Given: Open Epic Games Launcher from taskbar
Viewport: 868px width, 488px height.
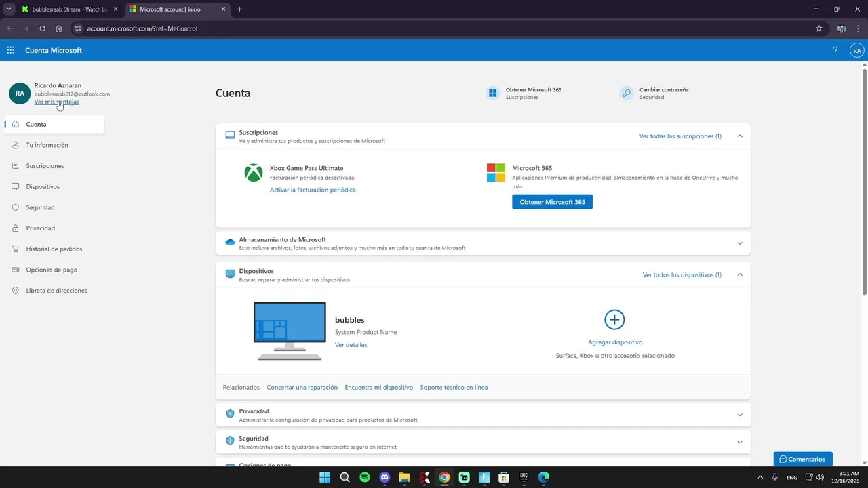Looking at the screenshot, I should [x=524, y=477].
